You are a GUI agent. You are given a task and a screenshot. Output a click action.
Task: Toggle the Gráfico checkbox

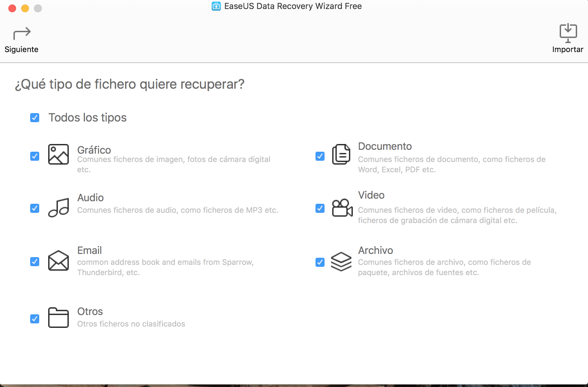35,156
